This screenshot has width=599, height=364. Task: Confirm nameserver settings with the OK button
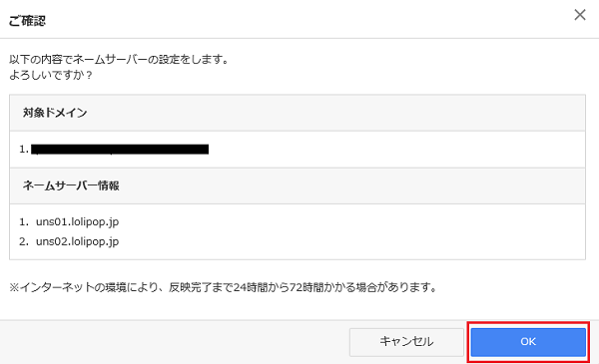pos(528,342)
